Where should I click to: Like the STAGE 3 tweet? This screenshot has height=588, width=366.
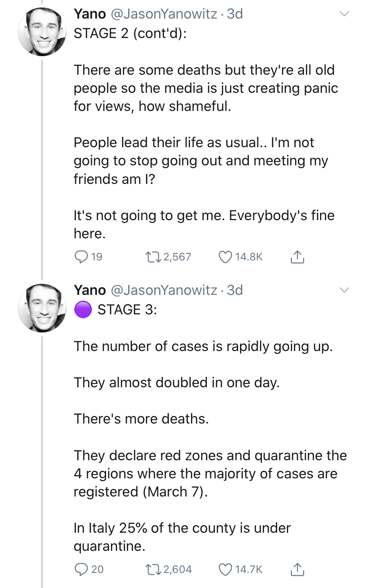click(226, 569)
